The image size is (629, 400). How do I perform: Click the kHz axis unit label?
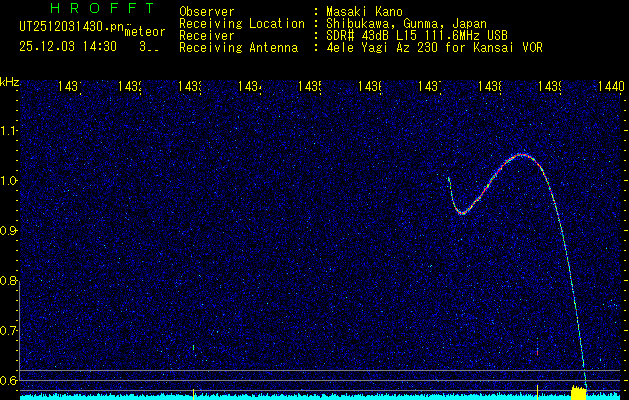tap(9, 81)
